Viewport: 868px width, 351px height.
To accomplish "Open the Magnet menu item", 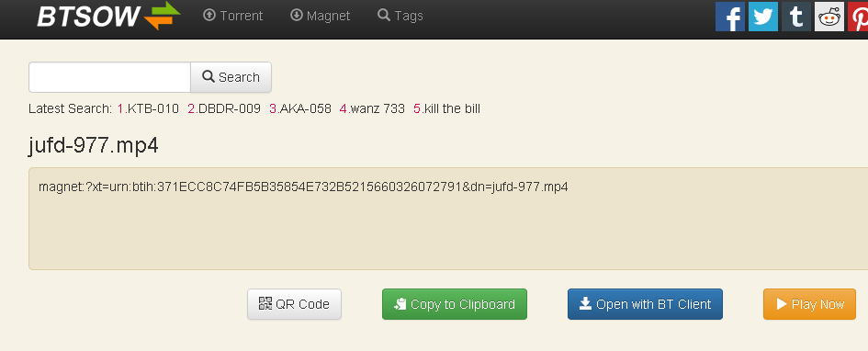I will (x=320, y=16).
